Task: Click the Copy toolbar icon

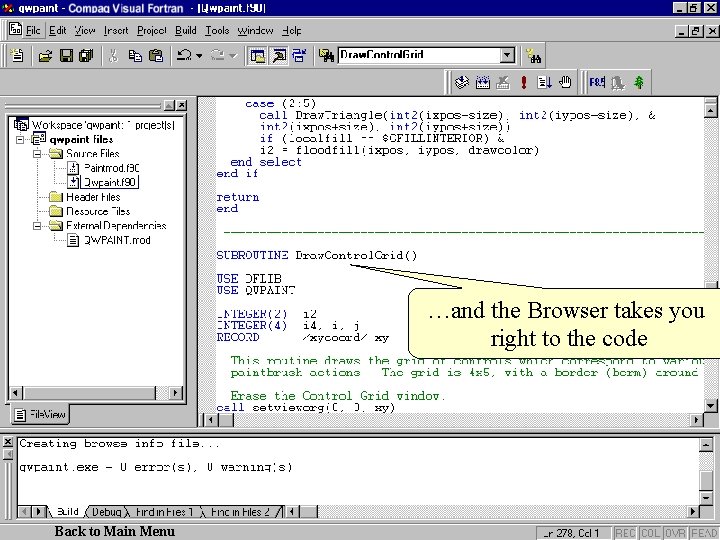Action: tap(135, 56)
